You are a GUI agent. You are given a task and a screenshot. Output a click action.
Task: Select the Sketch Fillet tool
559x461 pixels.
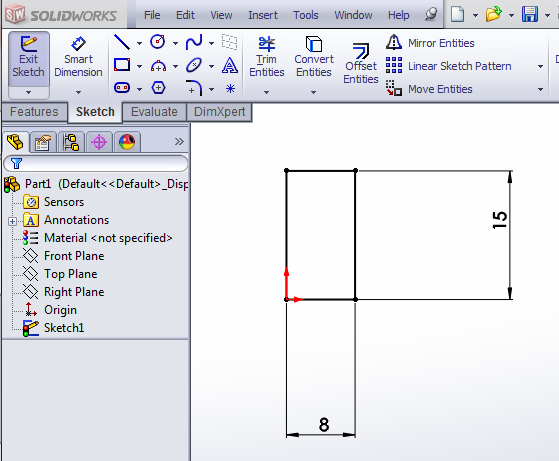(x=194, y=88)
